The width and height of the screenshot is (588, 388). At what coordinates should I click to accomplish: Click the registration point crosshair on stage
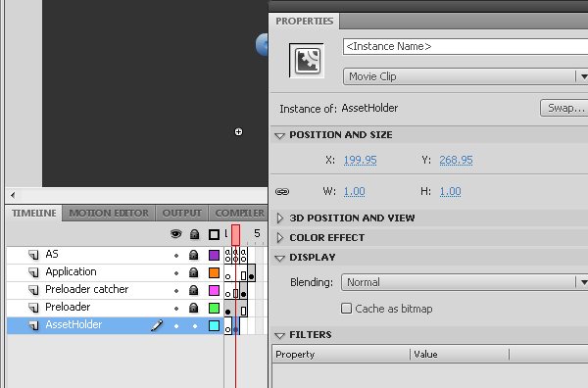(x=238, y=132)
